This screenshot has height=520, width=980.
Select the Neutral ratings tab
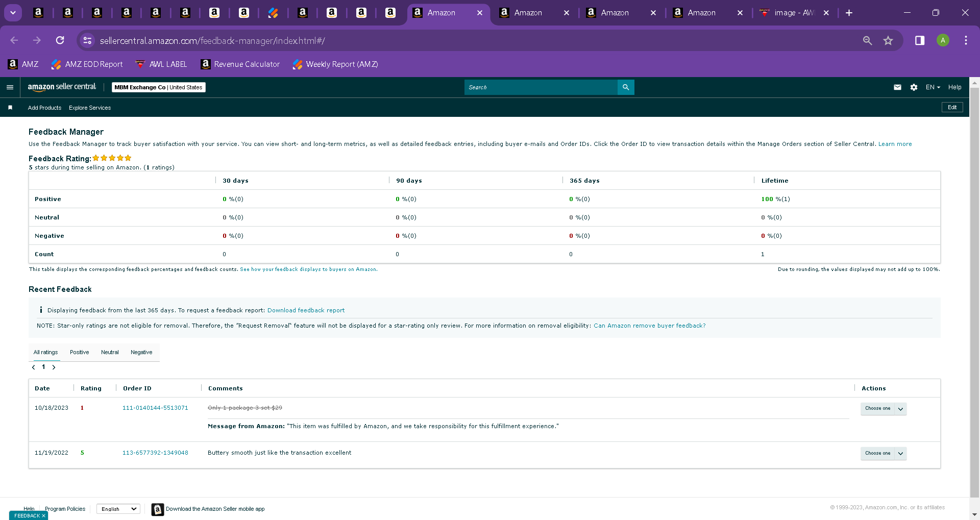tap(110, 352)
